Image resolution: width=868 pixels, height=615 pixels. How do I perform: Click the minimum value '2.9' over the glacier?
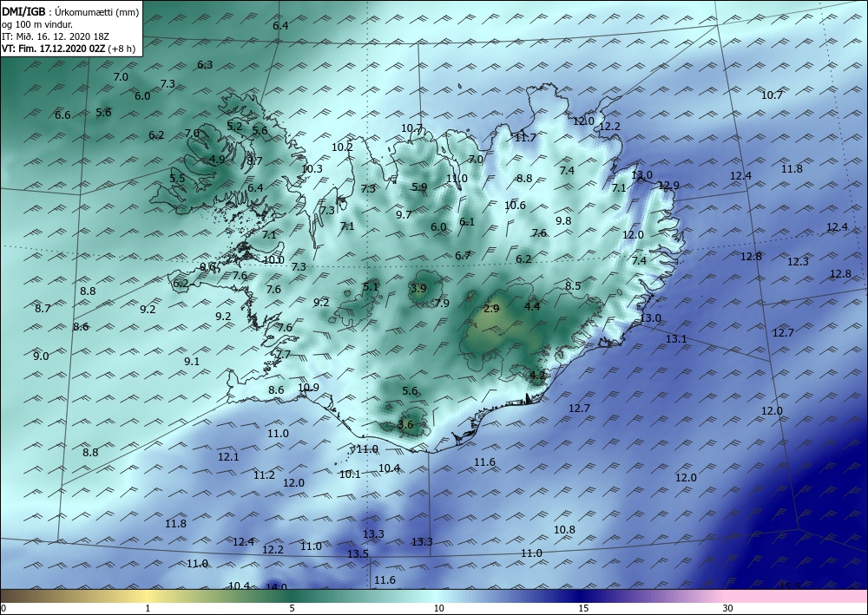(491, 309)
